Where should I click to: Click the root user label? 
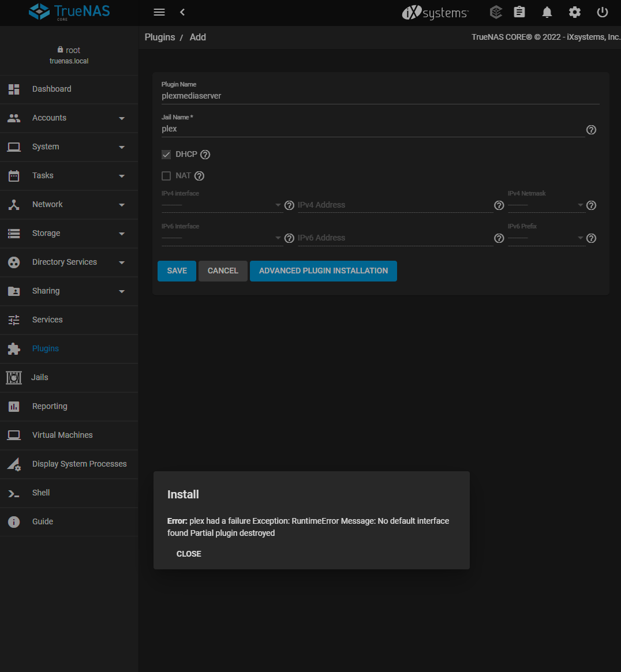(69, 50)
